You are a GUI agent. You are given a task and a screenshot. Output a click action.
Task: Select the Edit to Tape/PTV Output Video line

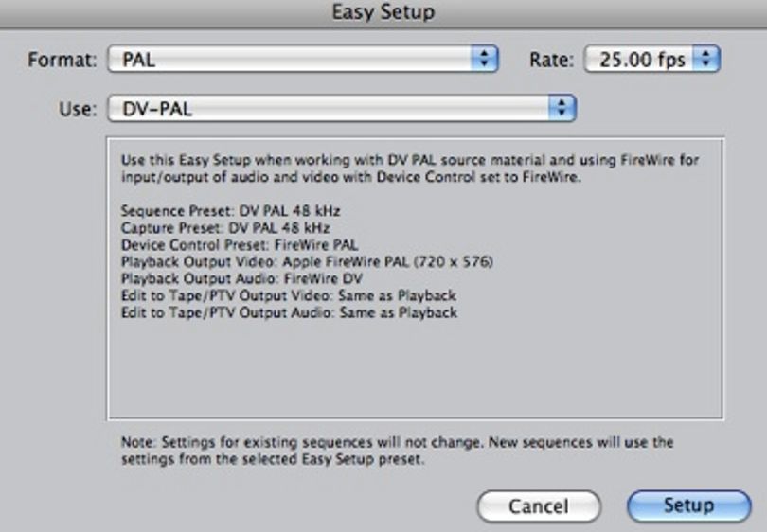(289, 295)
